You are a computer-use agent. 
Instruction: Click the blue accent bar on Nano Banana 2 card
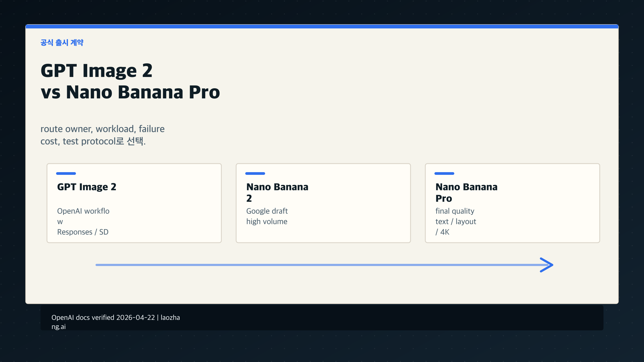[255, 173]
